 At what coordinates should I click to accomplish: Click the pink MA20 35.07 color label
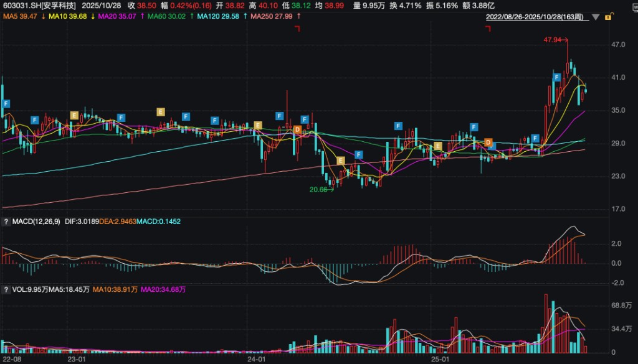pyautogui.click(x=117, y=16)
